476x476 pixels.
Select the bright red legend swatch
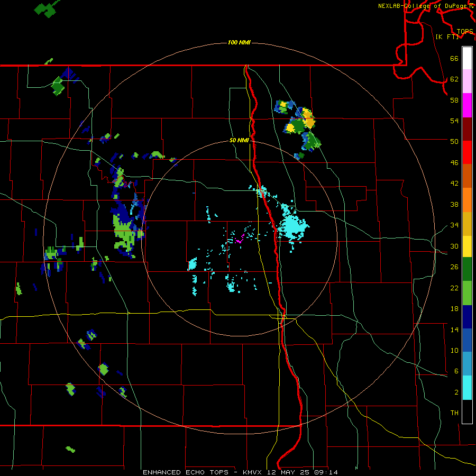click(x=467, y=152)
